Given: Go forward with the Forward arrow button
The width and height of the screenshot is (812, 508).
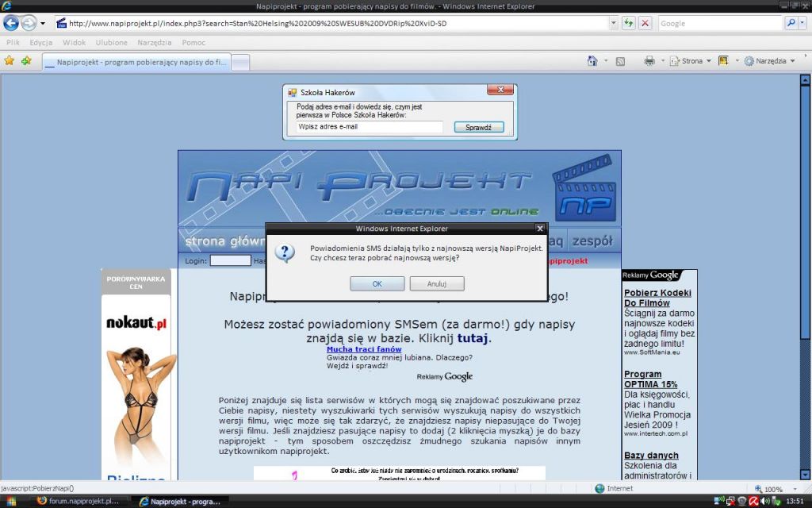Looking at the screenshot, I should point(29,23).
